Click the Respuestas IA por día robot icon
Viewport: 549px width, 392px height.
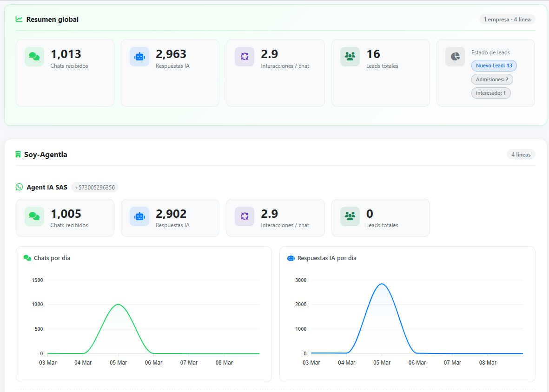(x=291, y=258)
